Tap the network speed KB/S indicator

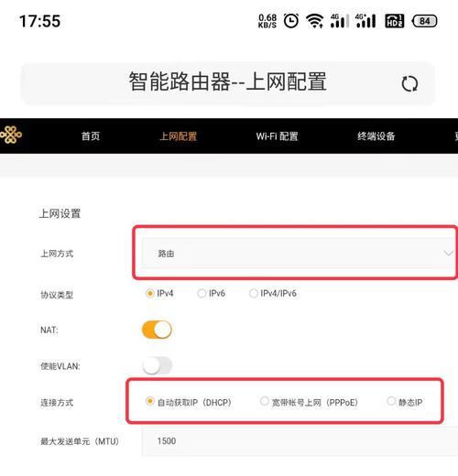[x=267, y=21]
